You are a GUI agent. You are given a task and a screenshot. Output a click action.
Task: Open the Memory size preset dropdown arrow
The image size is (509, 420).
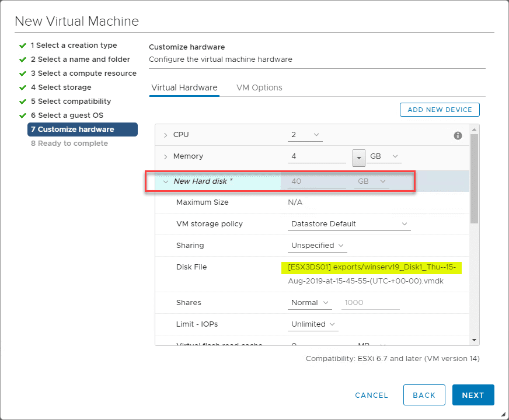point(359,157)
